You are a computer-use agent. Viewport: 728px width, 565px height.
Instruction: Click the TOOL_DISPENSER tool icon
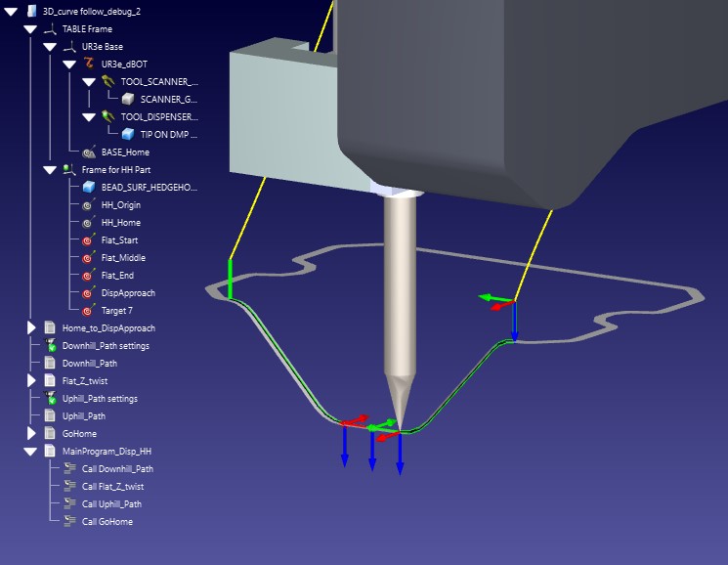pos(108,117)
